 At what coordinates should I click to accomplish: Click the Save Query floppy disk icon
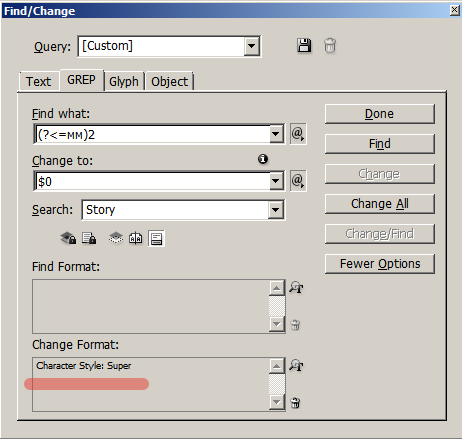pyautogui.click(x=304, y=45)
